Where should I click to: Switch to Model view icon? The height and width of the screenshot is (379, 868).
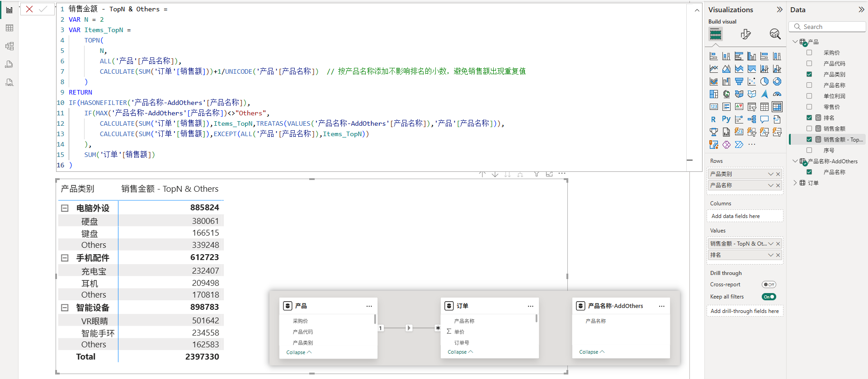(9, 46)
